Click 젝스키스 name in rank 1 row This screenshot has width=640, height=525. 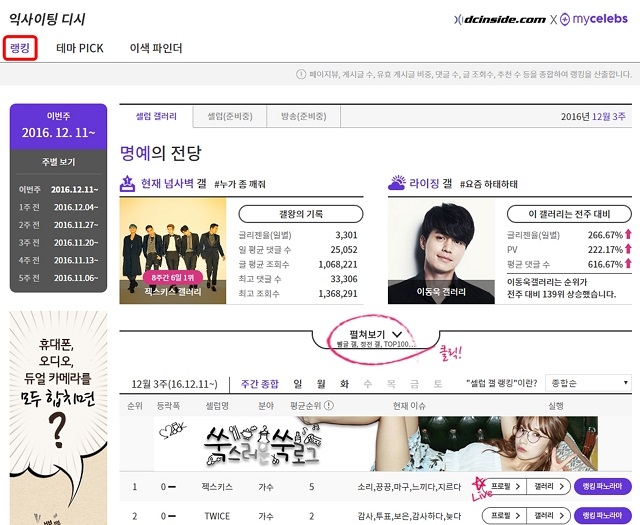pos(217,487)
